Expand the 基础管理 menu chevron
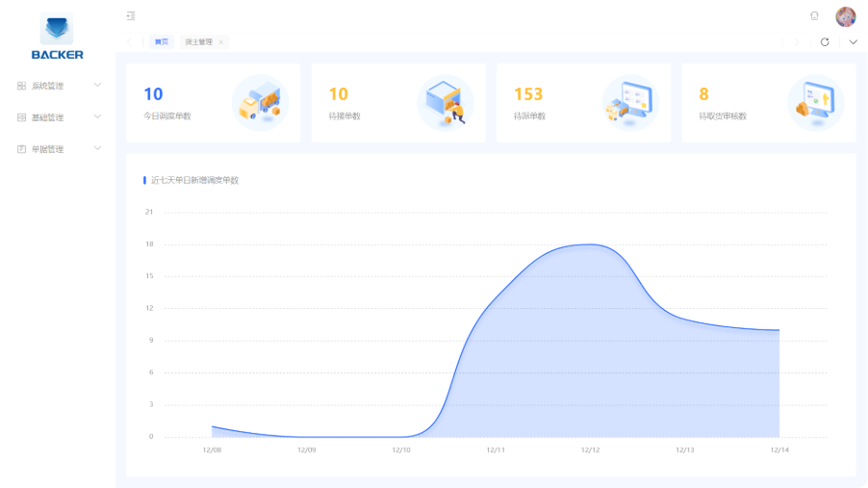 (97, 117)
